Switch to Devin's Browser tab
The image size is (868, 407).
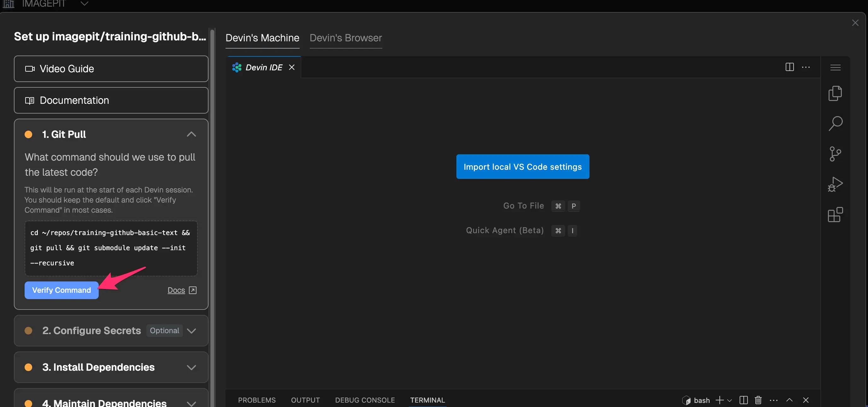point(345,38)
